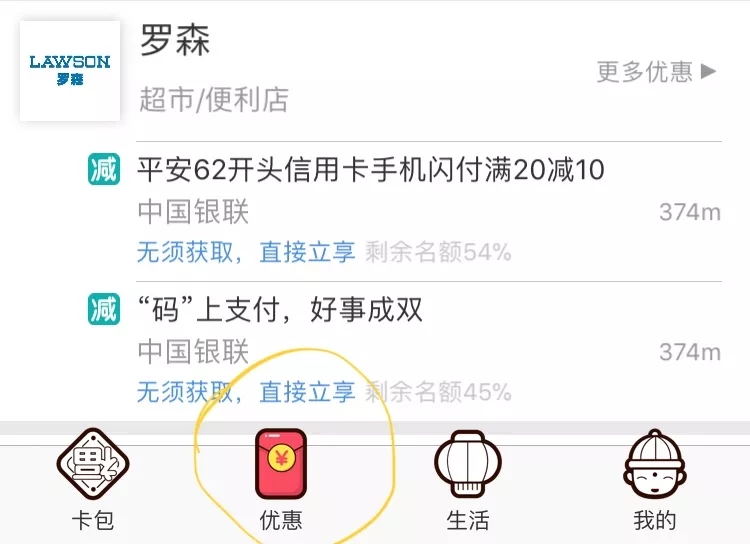This screenshot has width=750, height=544.
Task: Click the 减 badge beside "码"上支付 offer
Action: point(104,309)
